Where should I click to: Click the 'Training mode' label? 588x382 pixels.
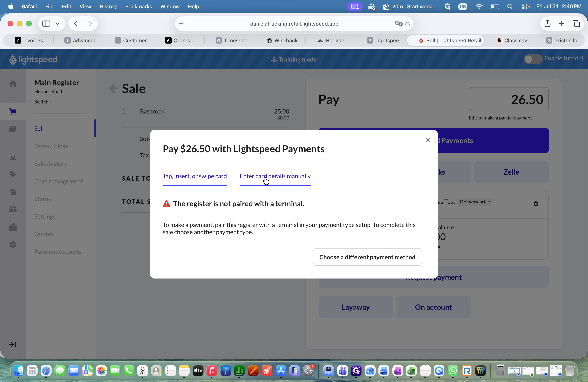(294, 59)
